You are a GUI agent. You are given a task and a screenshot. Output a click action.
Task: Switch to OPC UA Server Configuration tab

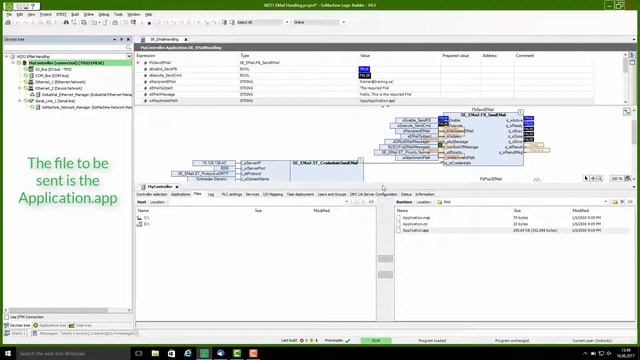tap(373, 195)
